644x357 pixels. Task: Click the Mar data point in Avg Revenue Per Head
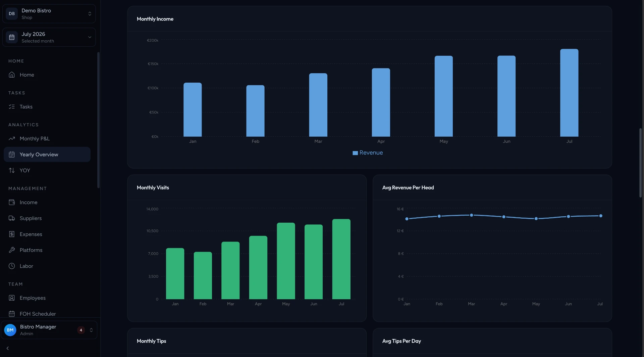471,215
